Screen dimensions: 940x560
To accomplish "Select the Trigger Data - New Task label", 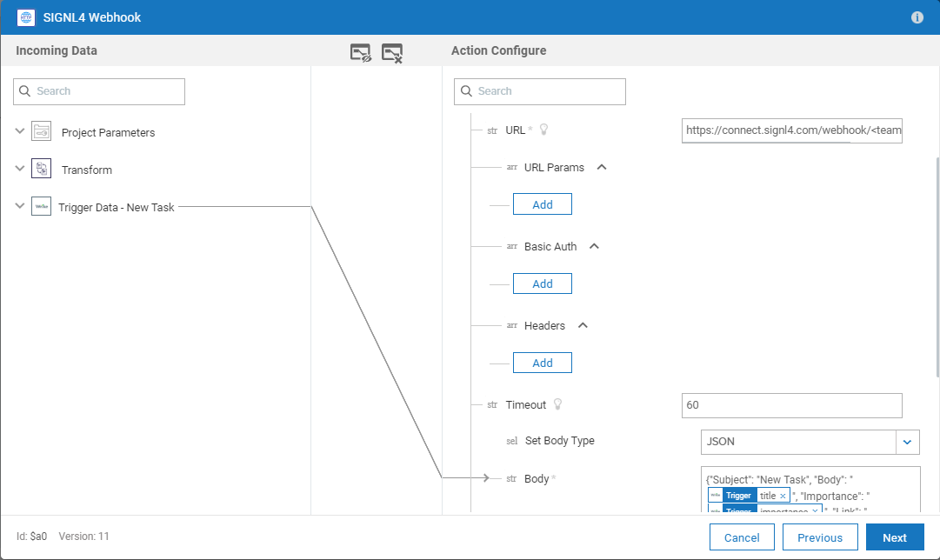I will [x=117, y=207].
